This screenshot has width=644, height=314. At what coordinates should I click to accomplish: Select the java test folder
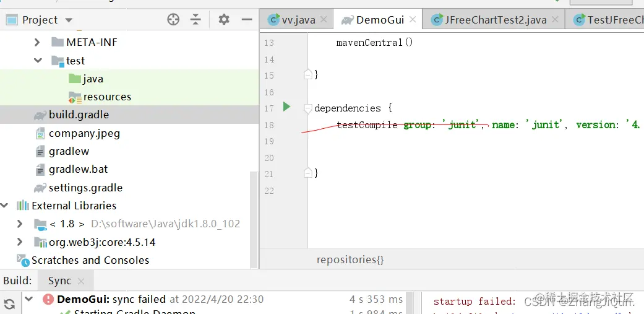pyautogui.click(x=93, y=79)
